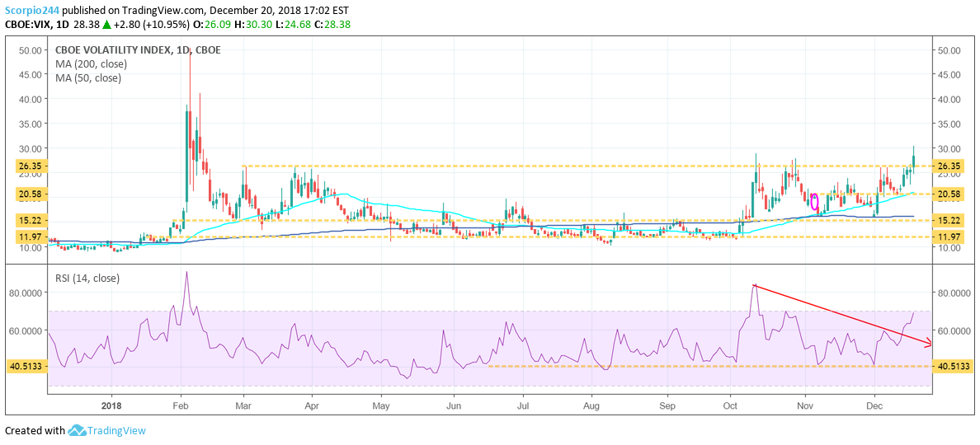
Task: Click the 'Created with' caption text
Action: (35, 430)
